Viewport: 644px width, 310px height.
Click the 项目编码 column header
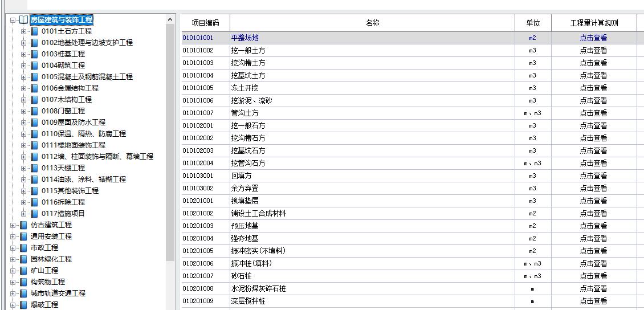205,23
